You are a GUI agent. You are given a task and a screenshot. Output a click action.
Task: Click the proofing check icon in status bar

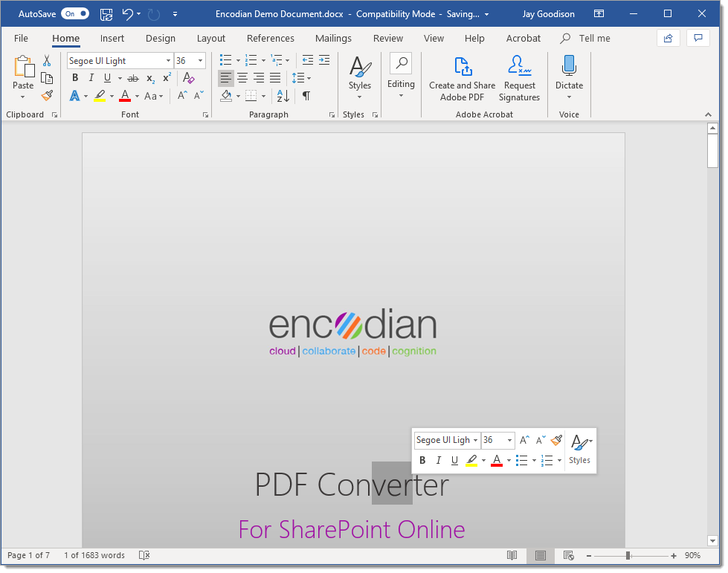[144, 555]
